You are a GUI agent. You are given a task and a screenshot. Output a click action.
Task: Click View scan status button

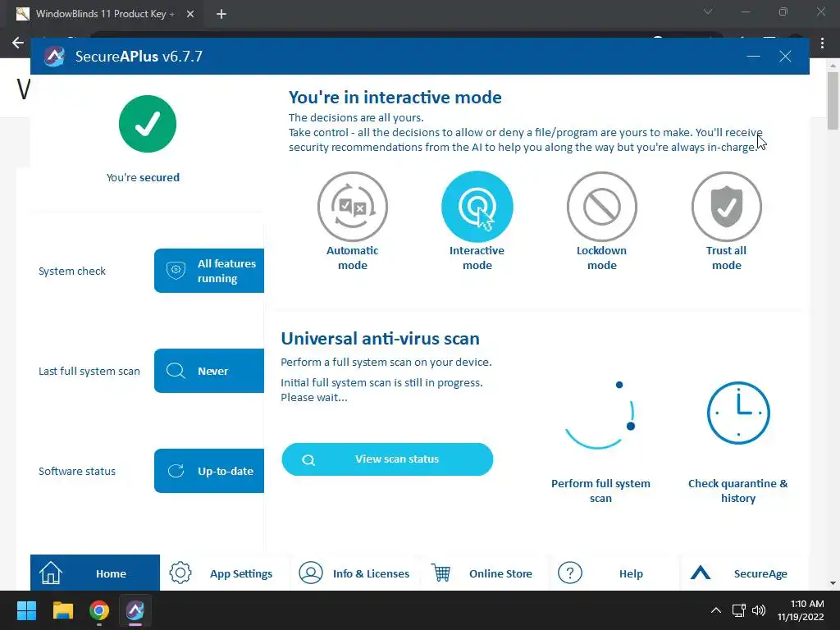[x=387, y=459]
